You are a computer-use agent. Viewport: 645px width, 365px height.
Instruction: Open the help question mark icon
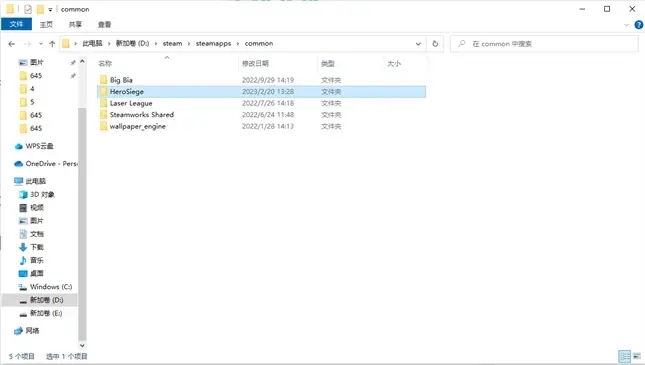tap(638, 25)
